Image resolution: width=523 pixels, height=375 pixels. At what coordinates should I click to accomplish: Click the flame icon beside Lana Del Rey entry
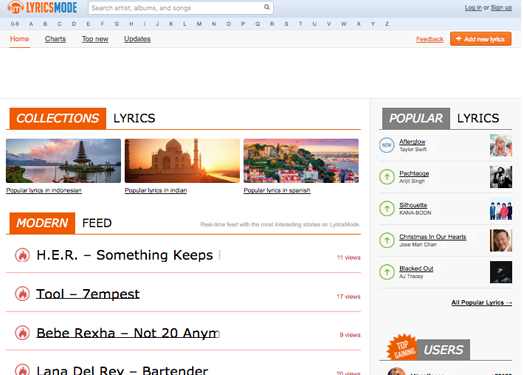(22, 369)
